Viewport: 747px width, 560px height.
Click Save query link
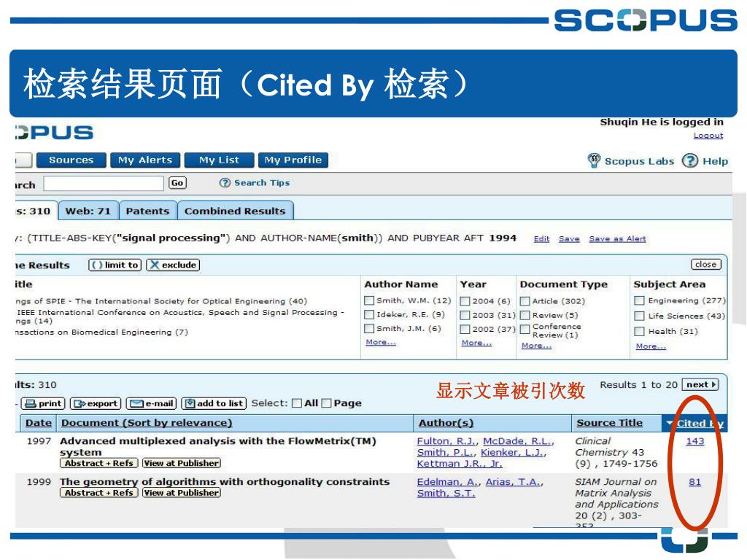(569, 238)
